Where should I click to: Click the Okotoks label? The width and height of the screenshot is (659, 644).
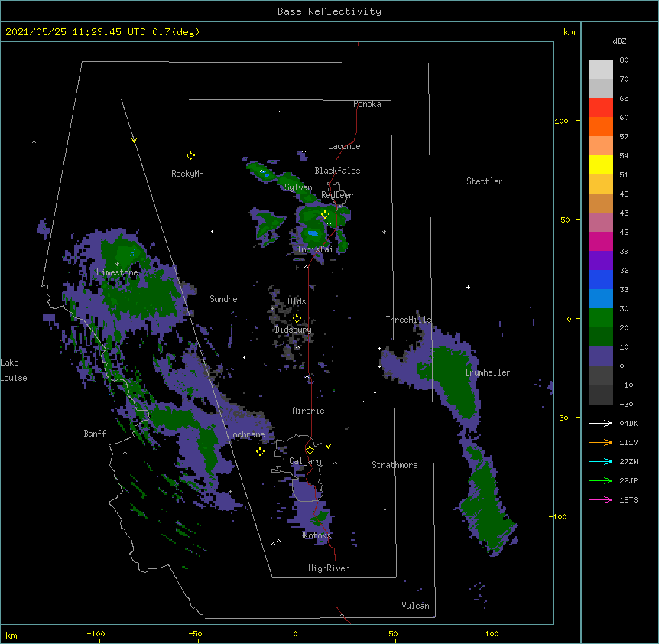[x=315, y=535]
